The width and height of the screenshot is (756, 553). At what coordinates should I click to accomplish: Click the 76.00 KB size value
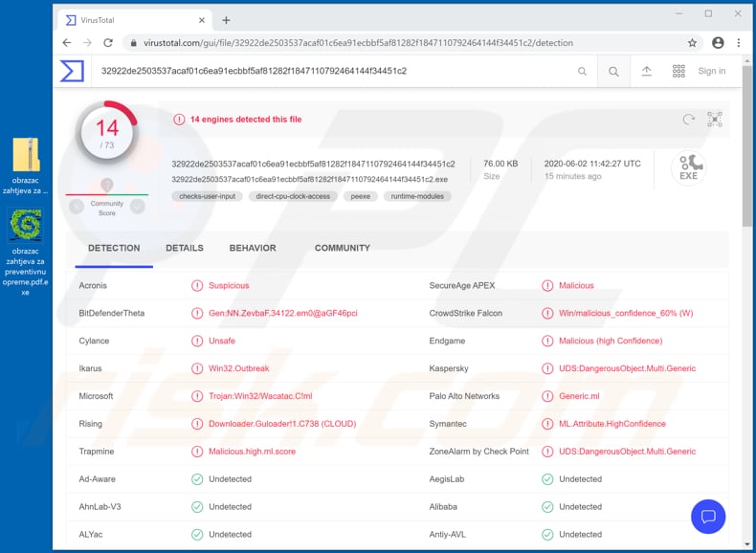500,164
